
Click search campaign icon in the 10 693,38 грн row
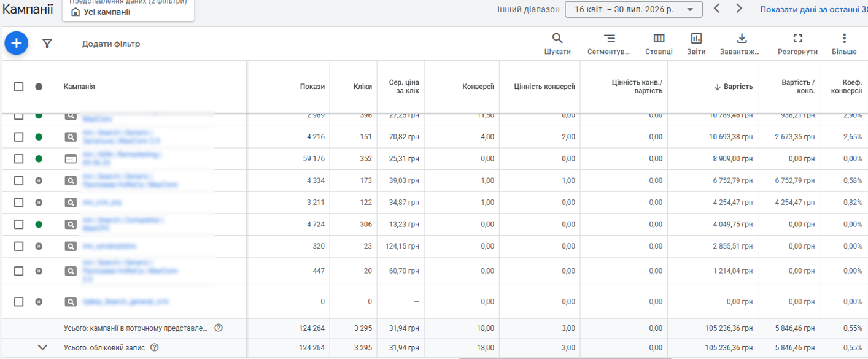coord(71,137)
